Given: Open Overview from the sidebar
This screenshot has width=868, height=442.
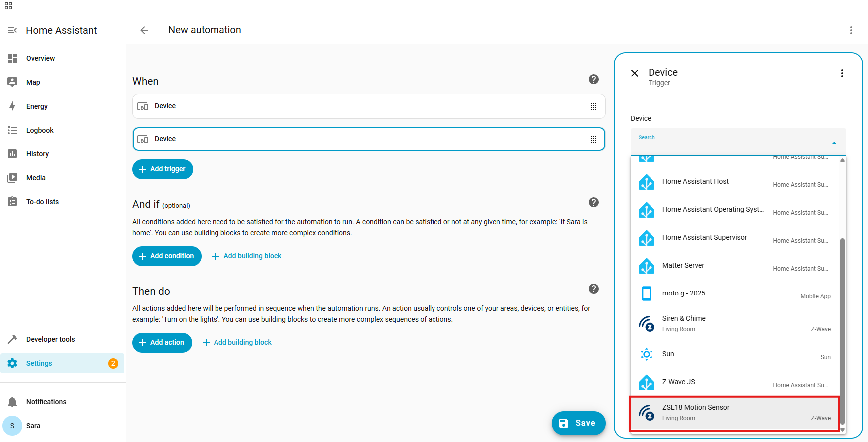Looking at the screenshot, I should [62, 58].
